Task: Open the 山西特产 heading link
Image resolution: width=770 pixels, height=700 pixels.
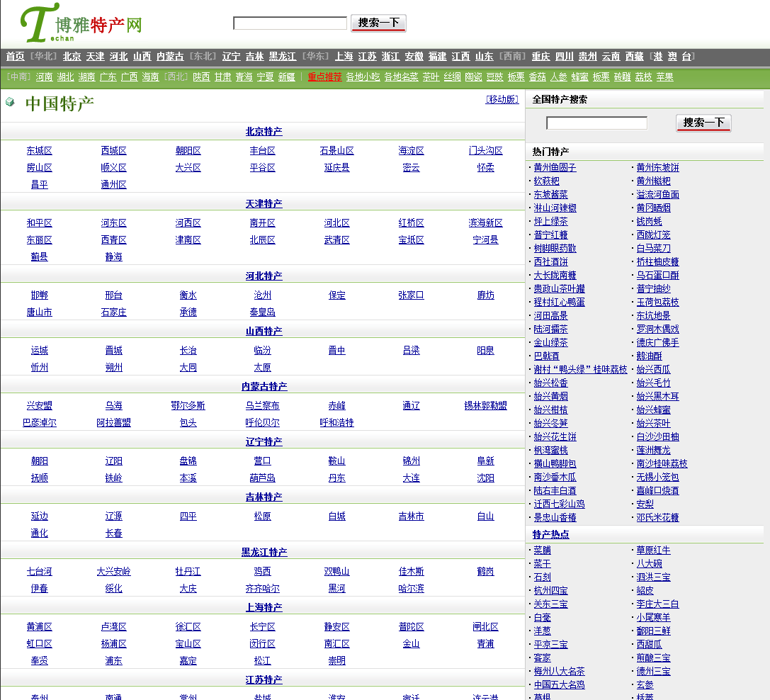Action: point(264,332)
